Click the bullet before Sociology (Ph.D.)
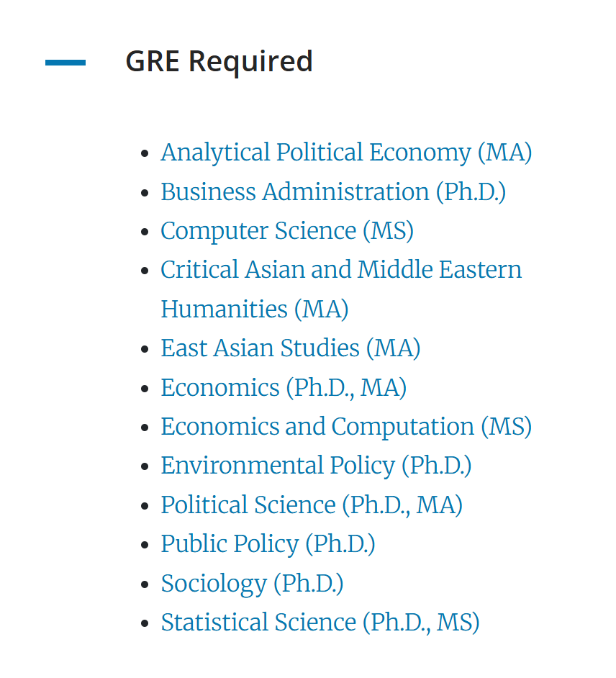This screenshot has height=678, width=616. [x=146, y=584]
